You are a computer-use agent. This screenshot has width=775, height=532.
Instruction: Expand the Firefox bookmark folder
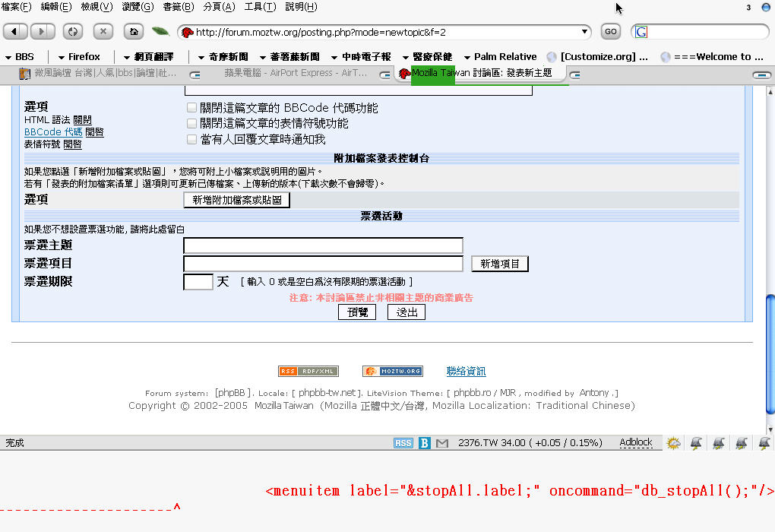tap(79, 57)
